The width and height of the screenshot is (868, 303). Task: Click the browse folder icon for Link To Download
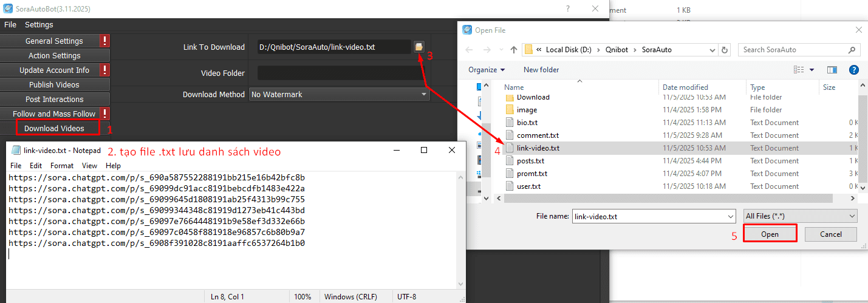click(419, 47)
